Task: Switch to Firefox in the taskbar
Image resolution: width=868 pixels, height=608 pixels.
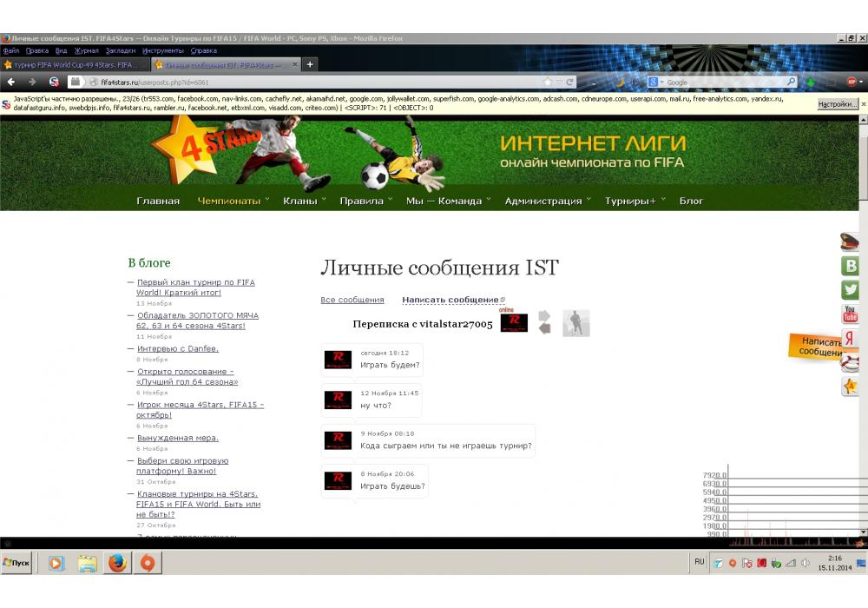Action: coord(117,563)
